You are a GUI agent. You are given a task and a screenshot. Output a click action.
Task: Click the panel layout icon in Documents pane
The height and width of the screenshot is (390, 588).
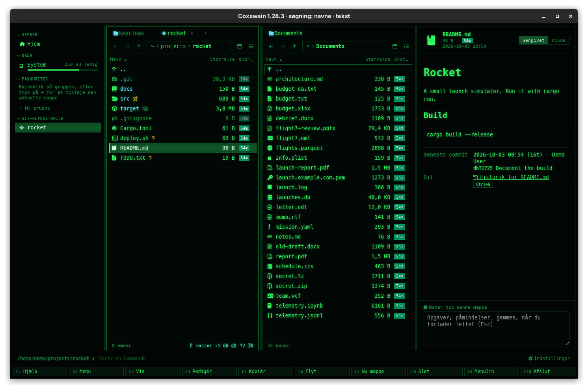click(395, 47)
